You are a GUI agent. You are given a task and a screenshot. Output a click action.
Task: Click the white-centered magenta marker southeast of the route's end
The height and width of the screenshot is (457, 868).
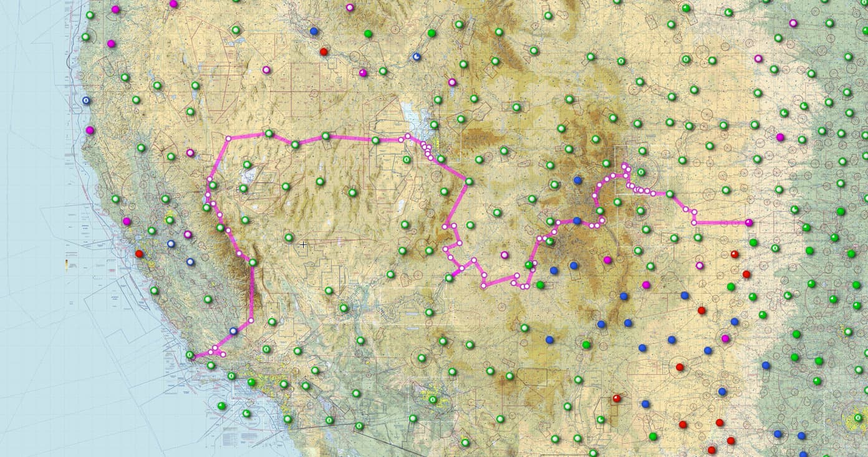700,266
